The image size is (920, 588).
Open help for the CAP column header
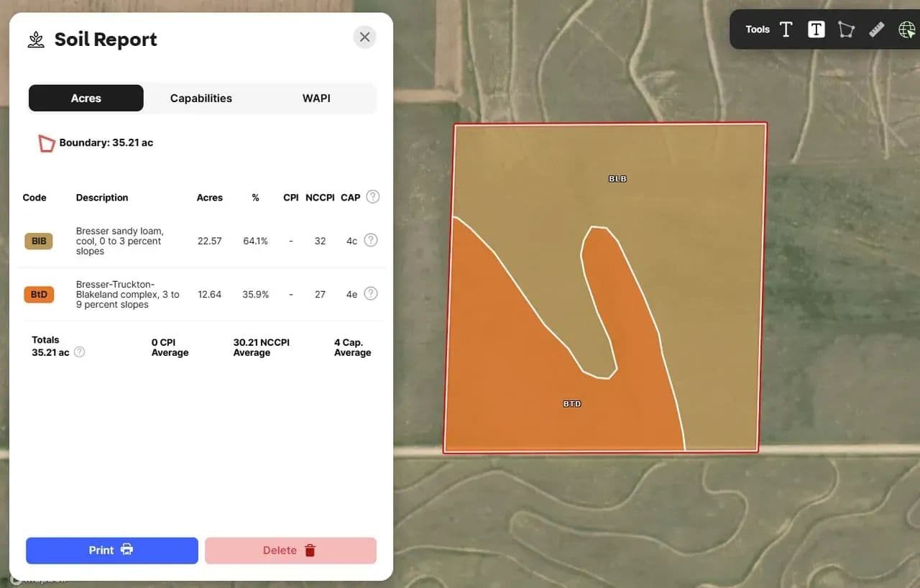coord(372,197)
